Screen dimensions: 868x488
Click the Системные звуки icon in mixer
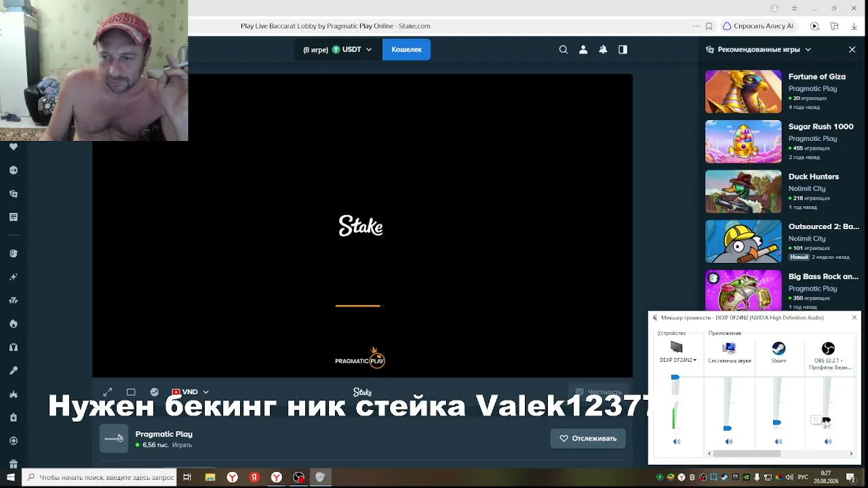point(729,348)
